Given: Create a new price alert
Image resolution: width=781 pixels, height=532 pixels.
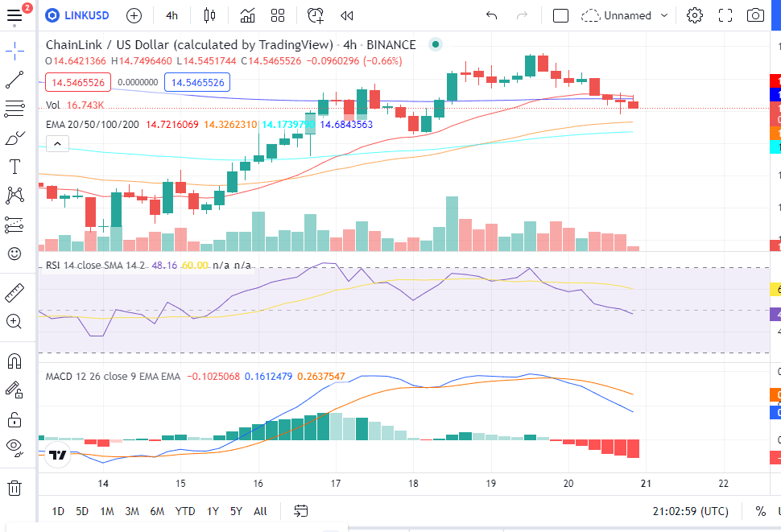Looking at the screenshot, I should [x=316, y=16].
